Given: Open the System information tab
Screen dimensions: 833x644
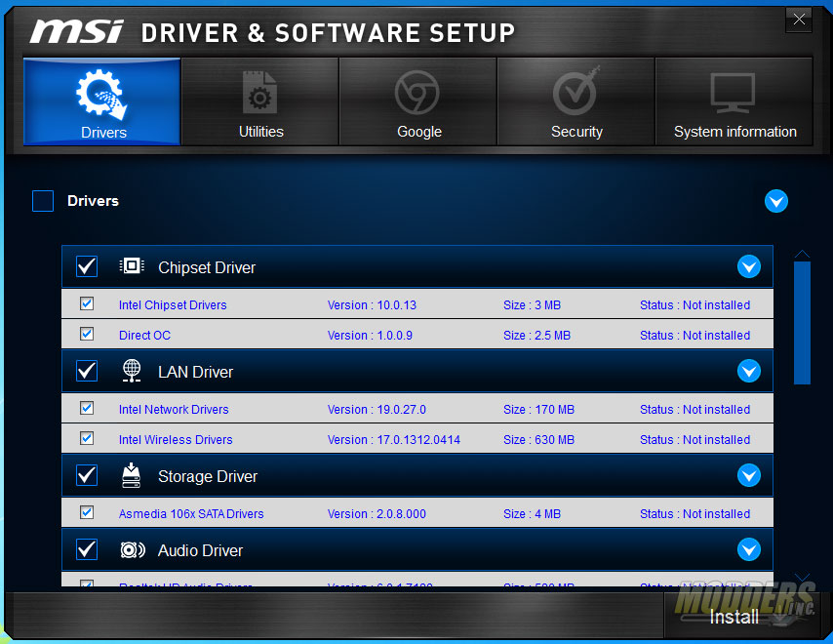Looking at the screenshot, I should (x=734, y=101).
